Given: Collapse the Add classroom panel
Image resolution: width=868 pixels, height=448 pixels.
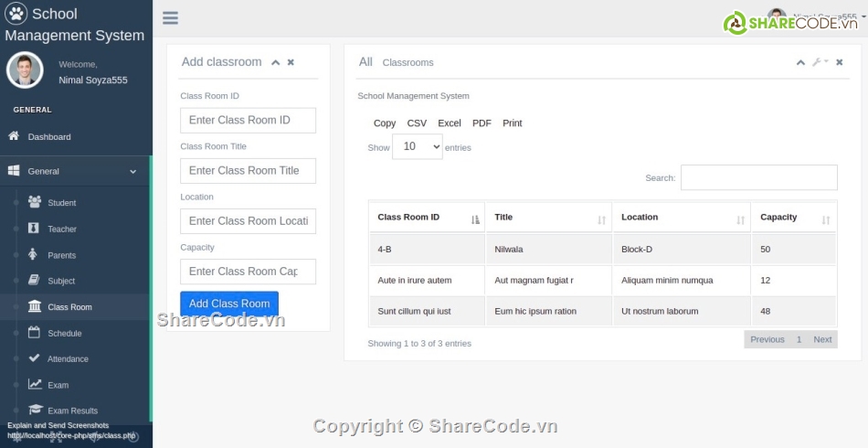Looking at the screenshot, I should [276, 62].
